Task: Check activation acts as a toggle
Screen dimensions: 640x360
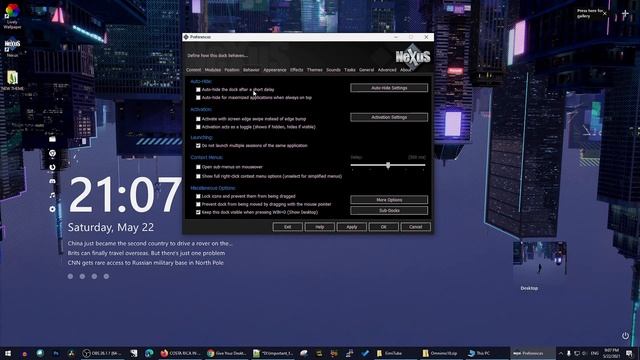Action: click(x=198, y=127)
